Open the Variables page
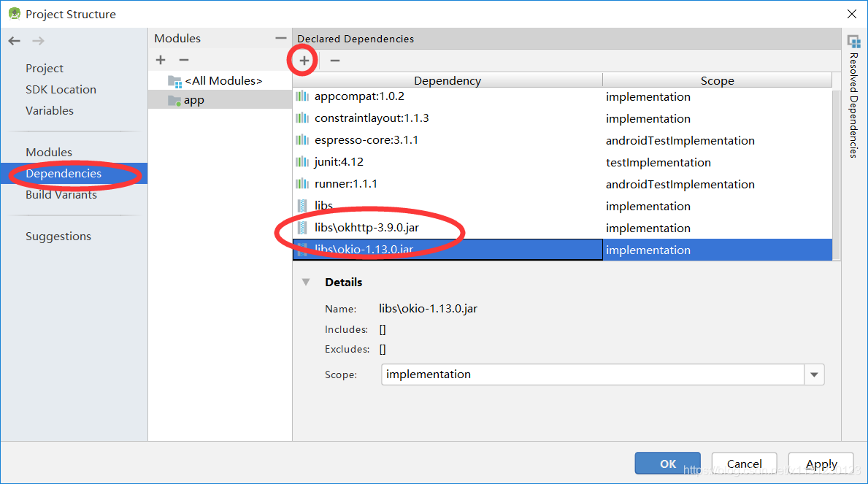This screenshot has height=484, width=868. tap(49, 110)
